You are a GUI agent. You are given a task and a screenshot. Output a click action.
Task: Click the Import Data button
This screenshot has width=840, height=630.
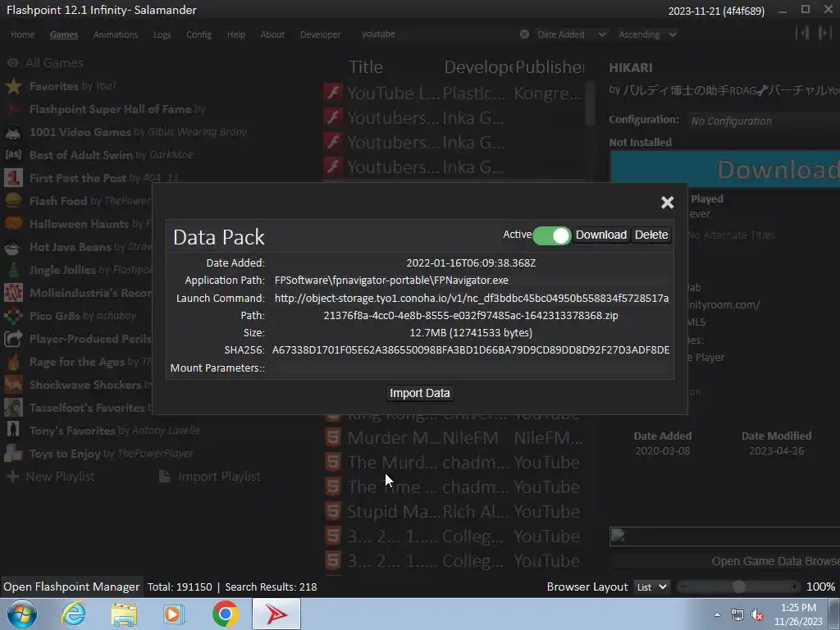point(419,393)
